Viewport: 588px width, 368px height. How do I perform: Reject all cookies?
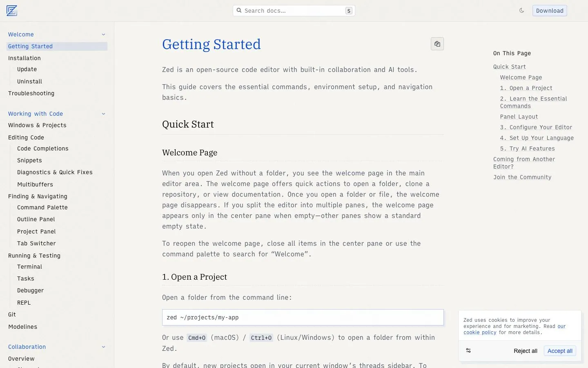526,351
